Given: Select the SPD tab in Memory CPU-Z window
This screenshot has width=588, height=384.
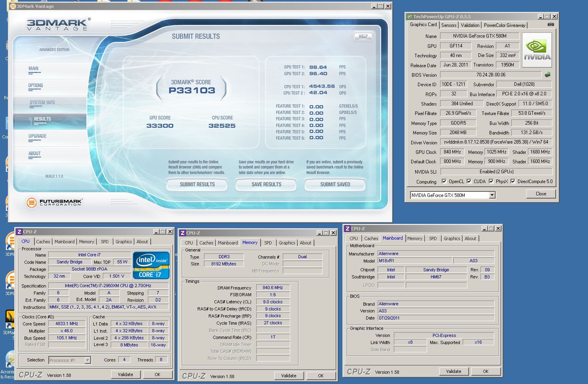Looking at the screenshot, I should (268, 243).
